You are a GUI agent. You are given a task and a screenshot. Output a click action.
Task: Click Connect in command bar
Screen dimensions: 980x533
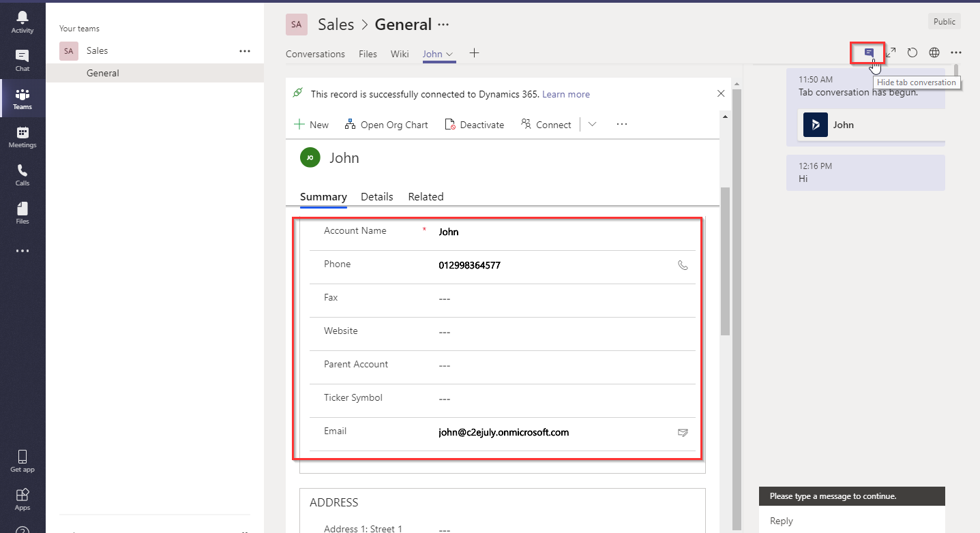[x=546, y=125]
